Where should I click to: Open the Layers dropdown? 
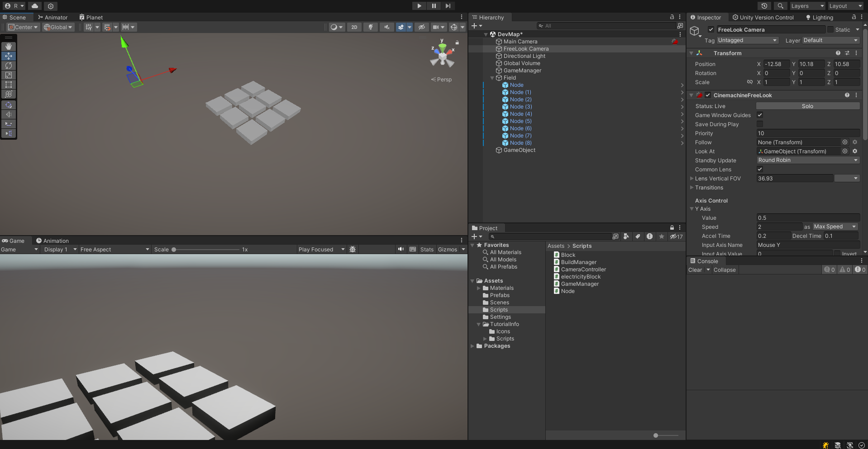pos(807,6)
